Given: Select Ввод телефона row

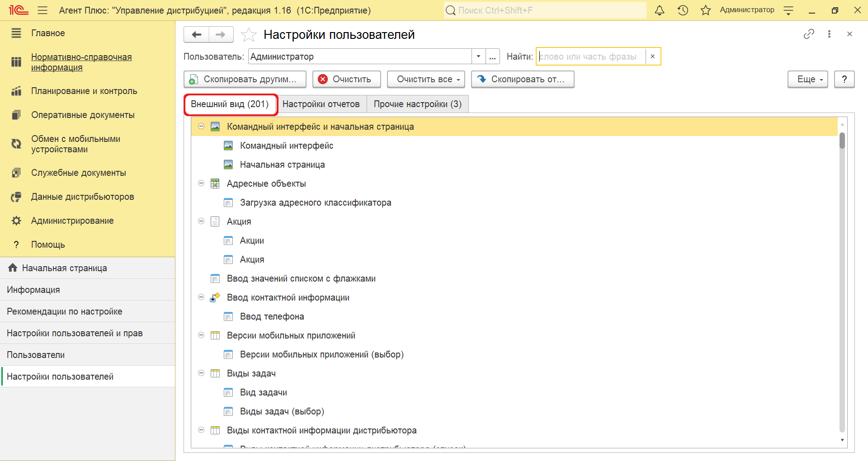Looking at the screenshot, I should tap(514, 316).
